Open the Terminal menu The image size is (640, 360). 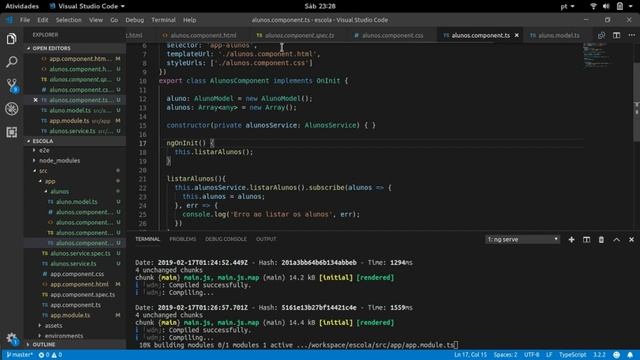pos(163,20)
